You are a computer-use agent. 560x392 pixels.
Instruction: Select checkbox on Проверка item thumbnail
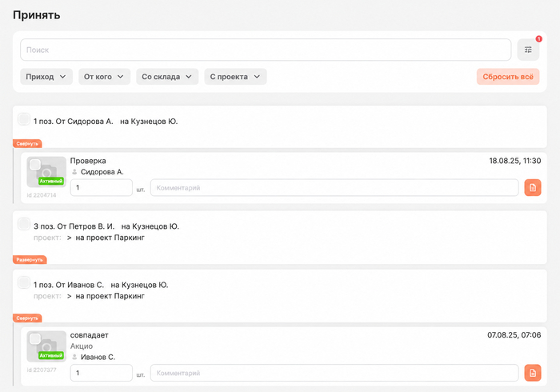click(x=34, y=164)
